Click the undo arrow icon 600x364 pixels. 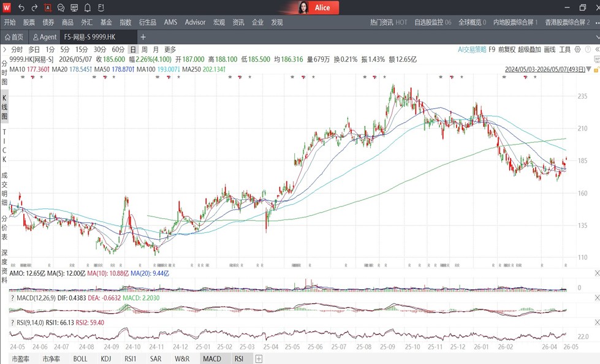21,7
